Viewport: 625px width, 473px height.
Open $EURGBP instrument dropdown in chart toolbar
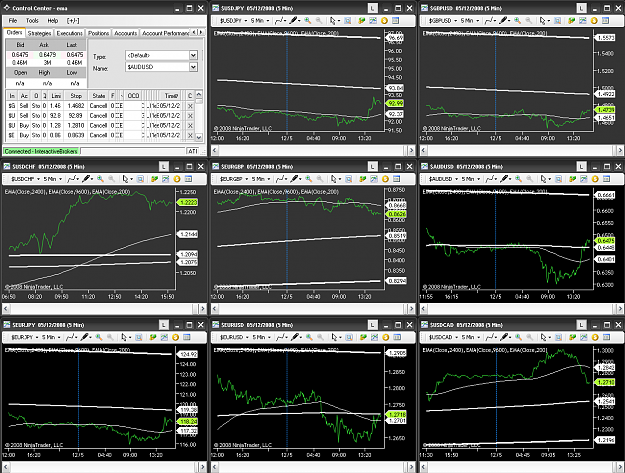(x=234, y=179)
